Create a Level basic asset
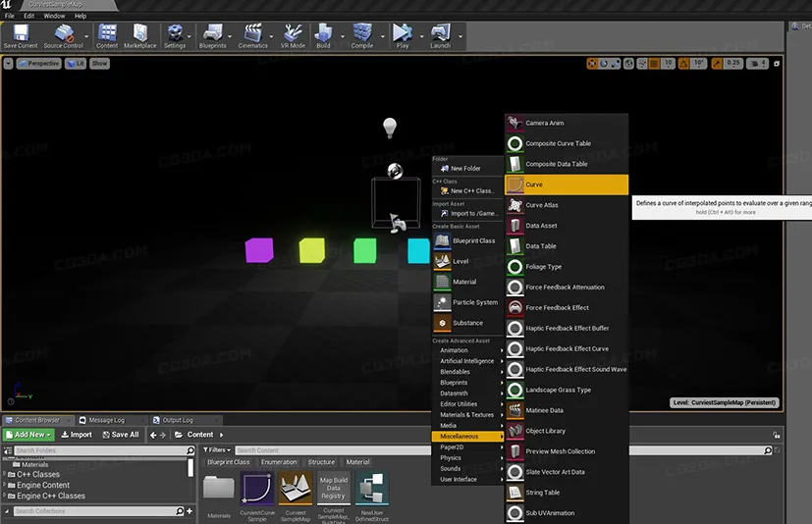This screenshot has height=524, width=812. [467, 261]
